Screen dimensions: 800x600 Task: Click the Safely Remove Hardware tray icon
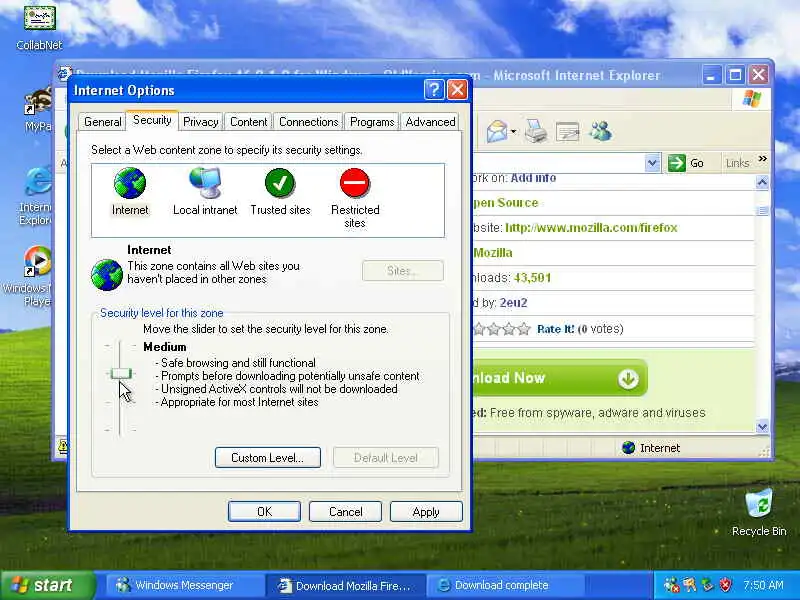coord(708,585)
